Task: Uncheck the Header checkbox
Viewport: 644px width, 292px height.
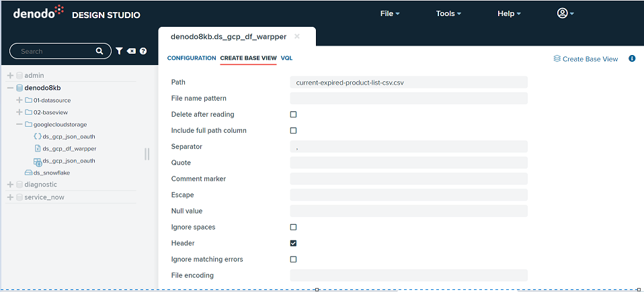Action: 293,243
